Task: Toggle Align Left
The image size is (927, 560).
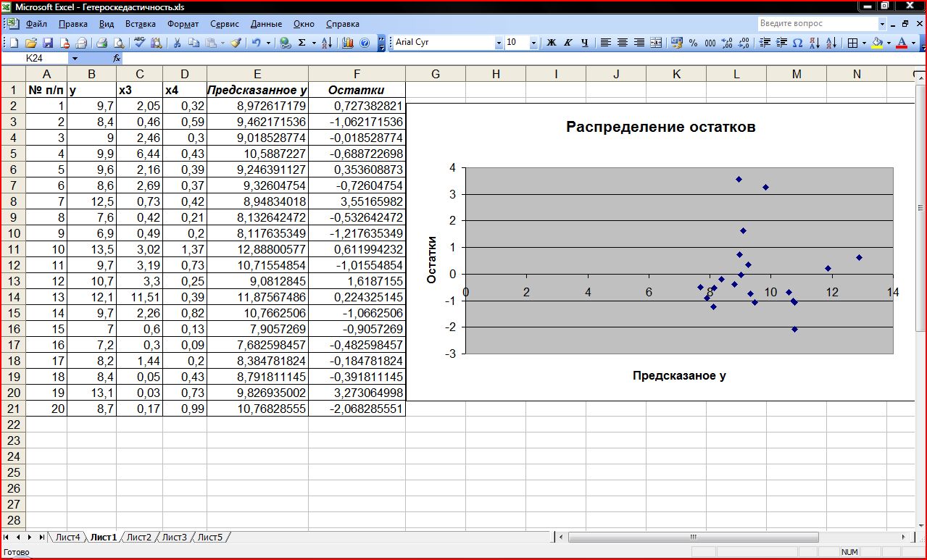Action: tap(606, 43)
